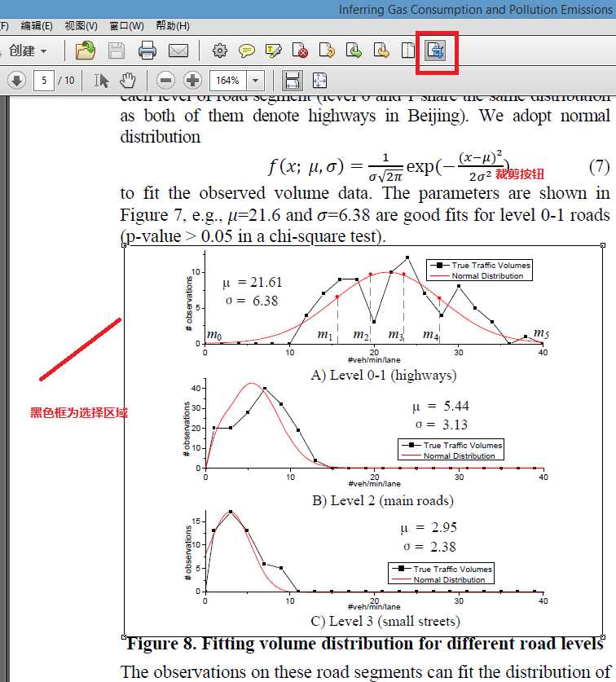
Task: Click the 'σ = 6.38' value in chart A
Action: pos(252,301)
